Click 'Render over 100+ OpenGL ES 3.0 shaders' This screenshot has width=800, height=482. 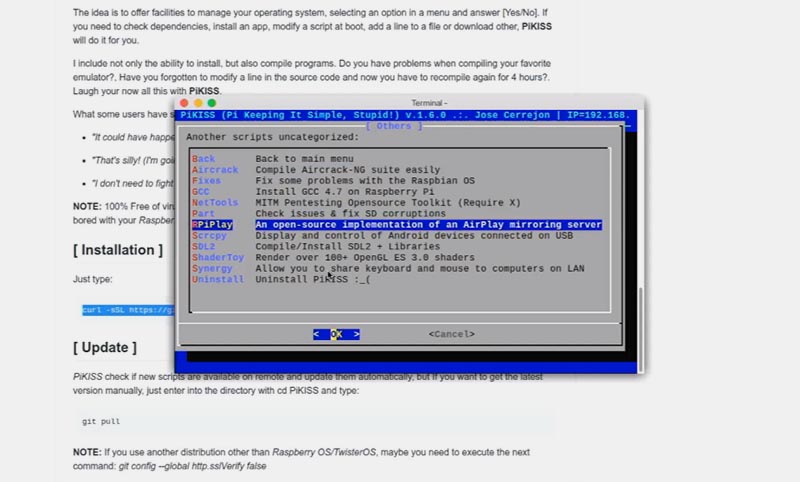pyautogui.click(x=365, y=258)
